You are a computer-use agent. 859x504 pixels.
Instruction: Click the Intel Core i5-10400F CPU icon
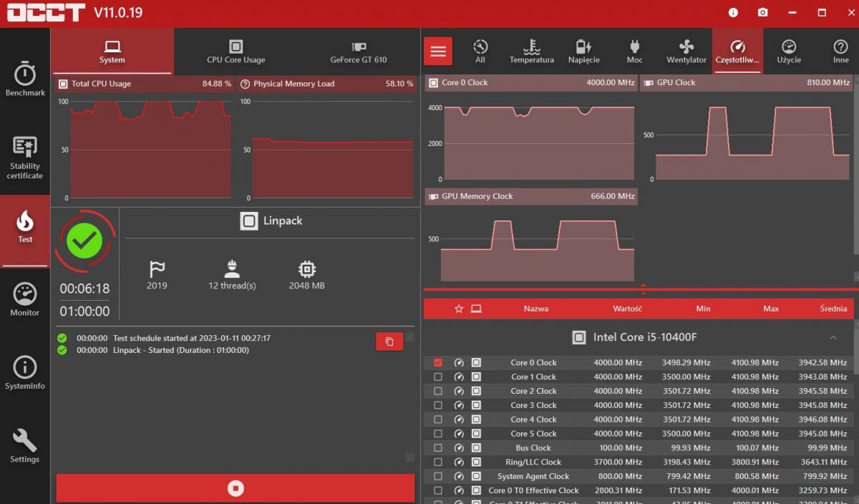coord(579,337)
